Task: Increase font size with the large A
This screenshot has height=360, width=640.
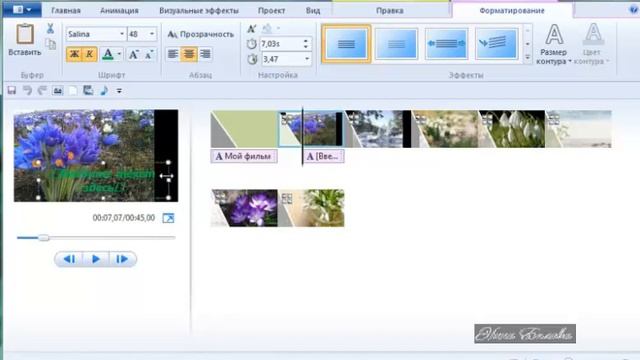Action: [133, 54]
